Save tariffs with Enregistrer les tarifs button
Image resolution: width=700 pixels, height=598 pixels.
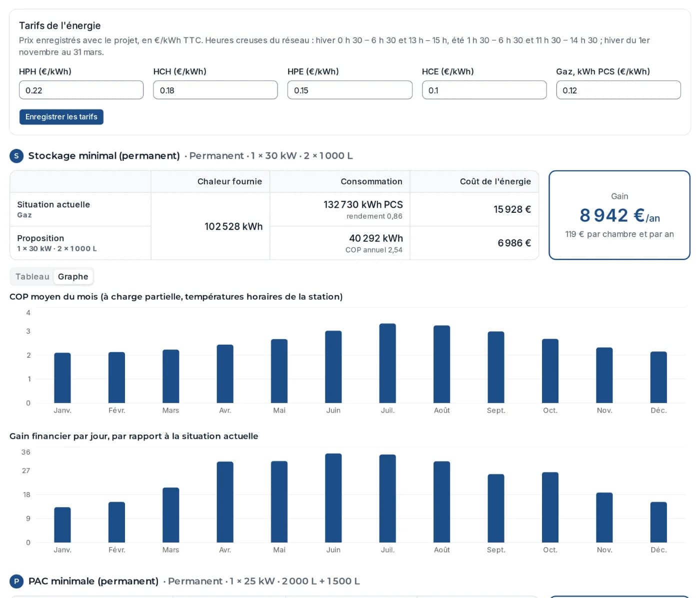[x=61, y=117]
